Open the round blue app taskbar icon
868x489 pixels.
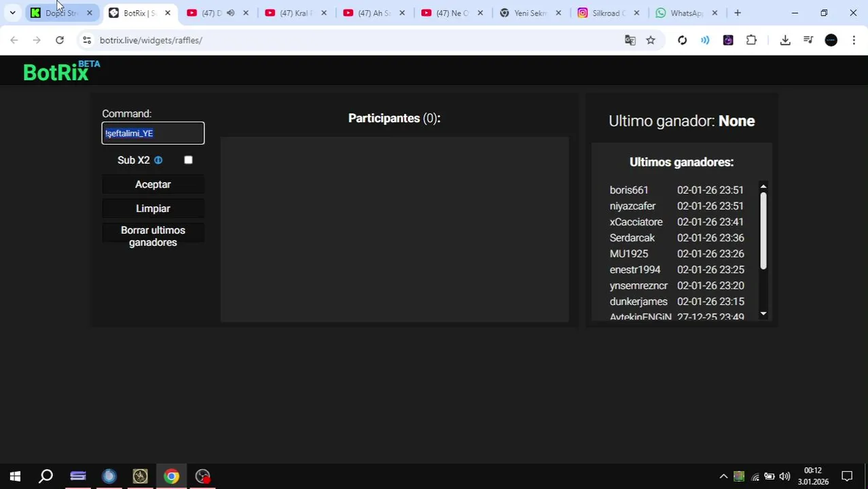coord(109,476)
